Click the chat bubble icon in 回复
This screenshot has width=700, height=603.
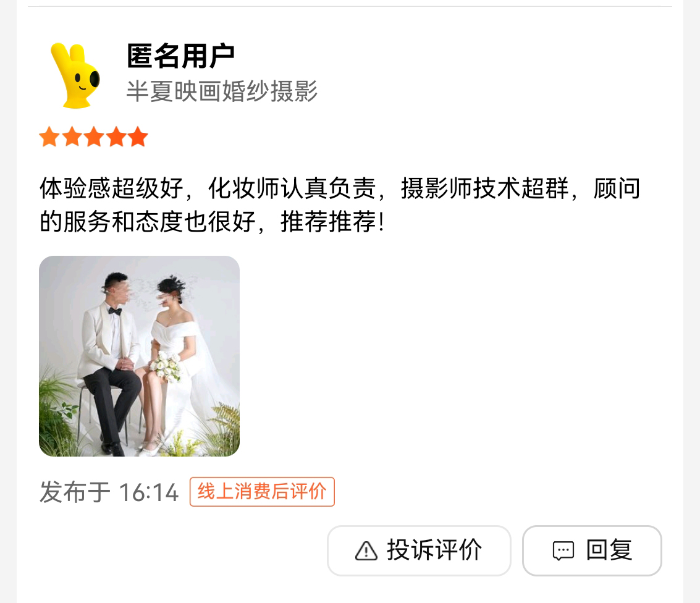pos(563,550)
